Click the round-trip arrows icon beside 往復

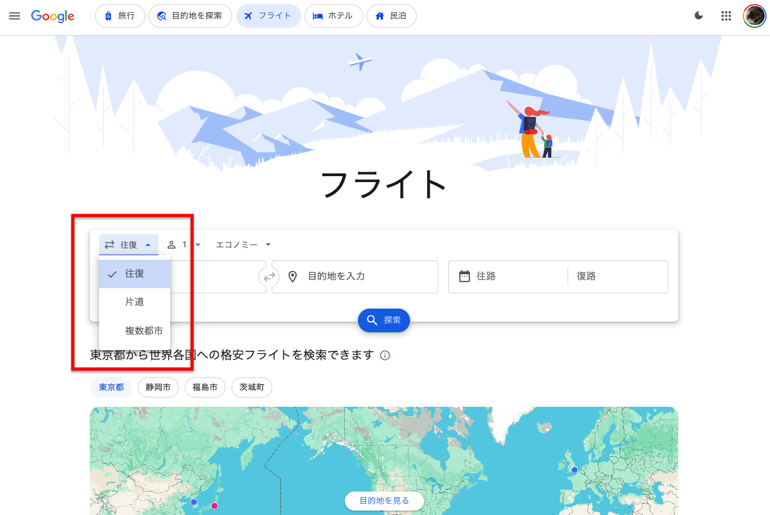point(110,244)
